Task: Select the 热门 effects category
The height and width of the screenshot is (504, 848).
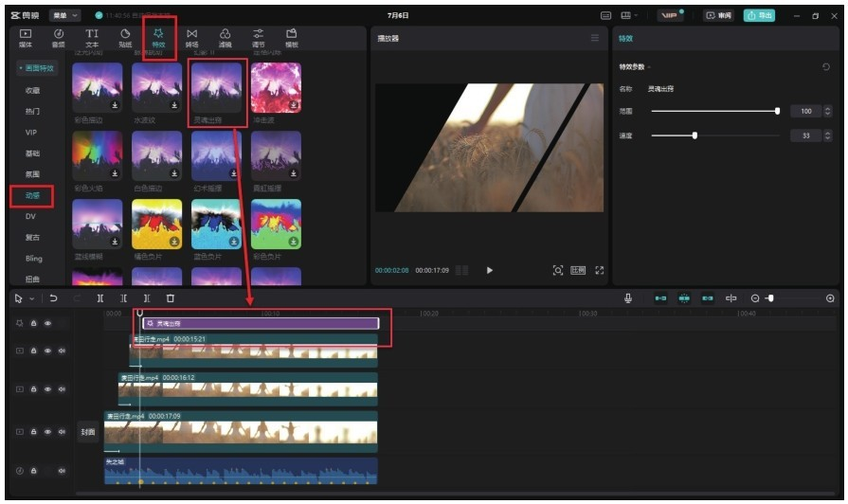Action: click(x=32, y=112)
